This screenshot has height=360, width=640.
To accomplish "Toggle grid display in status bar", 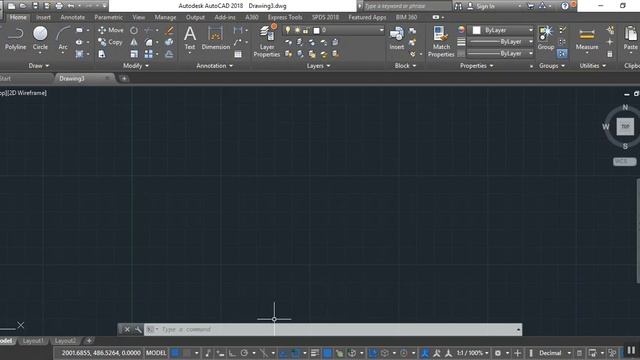I will (x=175, y=353).
